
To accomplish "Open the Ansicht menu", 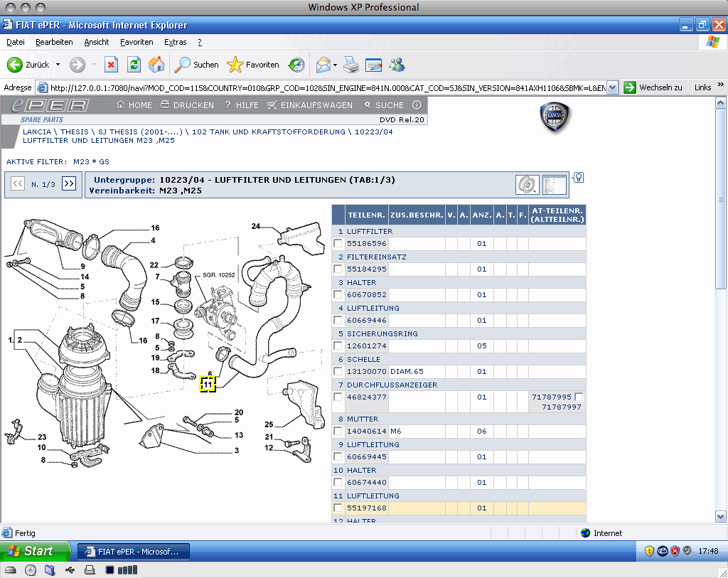I will click(x=97, y=42).
